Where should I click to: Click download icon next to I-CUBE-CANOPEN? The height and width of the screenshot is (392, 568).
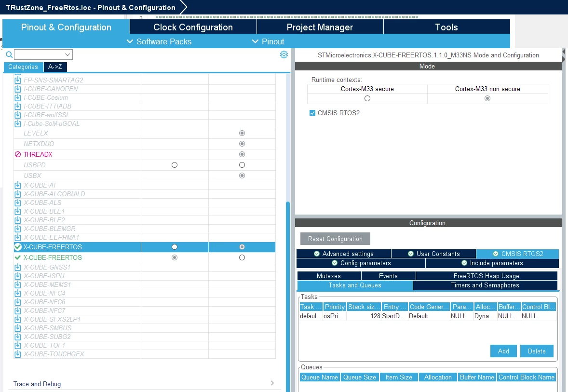pos(18,89)
